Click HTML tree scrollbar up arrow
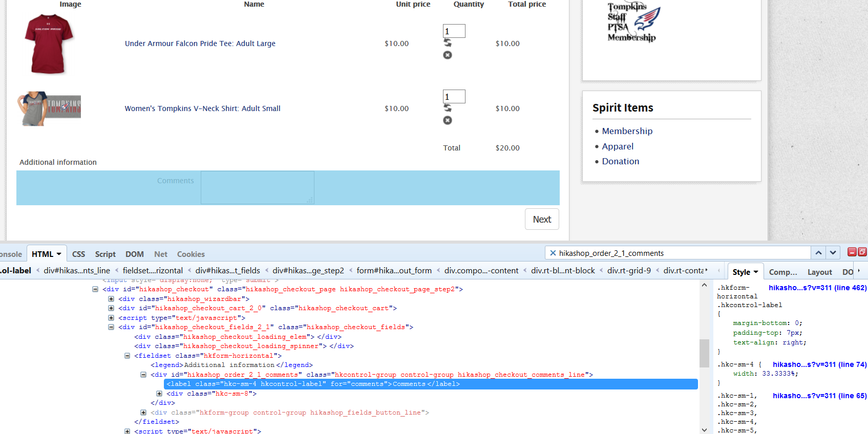Image resolution: width=868 pixels, height=434 pixels. coord(705,285)
